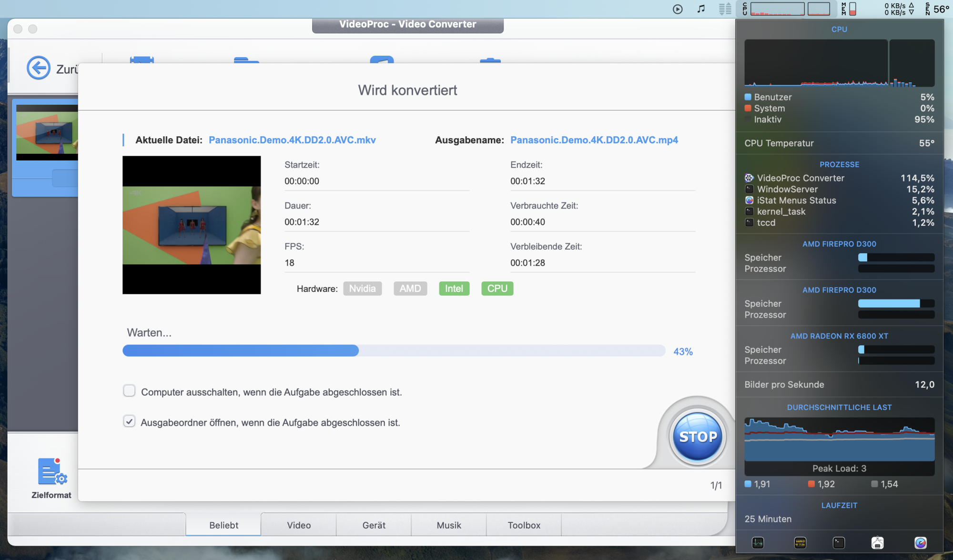Switch to the Video tab

coord(299,525)
